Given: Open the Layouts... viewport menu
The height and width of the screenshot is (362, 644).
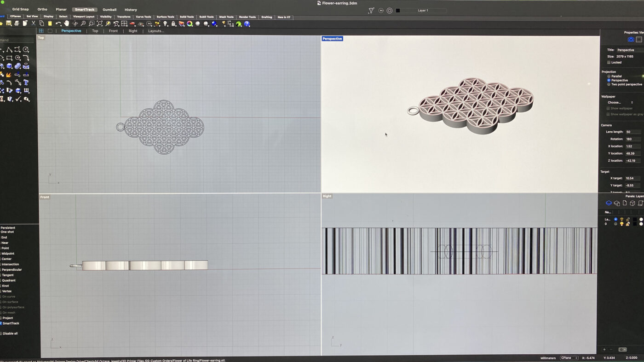Looking at the screenshot, I should (x=156, y=31).
